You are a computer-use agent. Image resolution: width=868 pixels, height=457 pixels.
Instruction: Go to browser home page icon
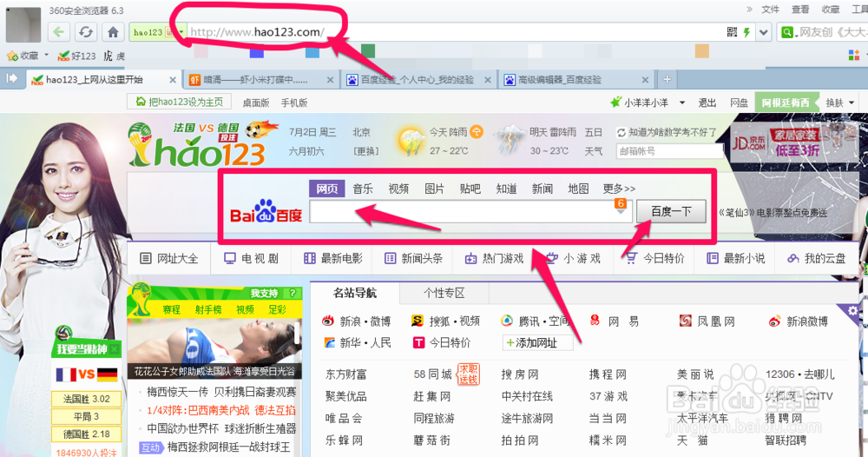[113, 32]
